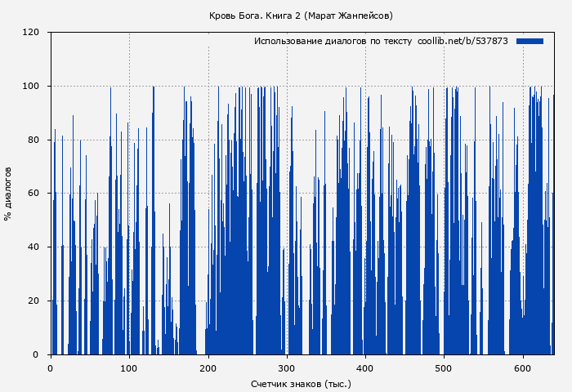The image size is (572, 392).
Task: Click the 20 label on the Y-axis
Action: coord(34,301)
